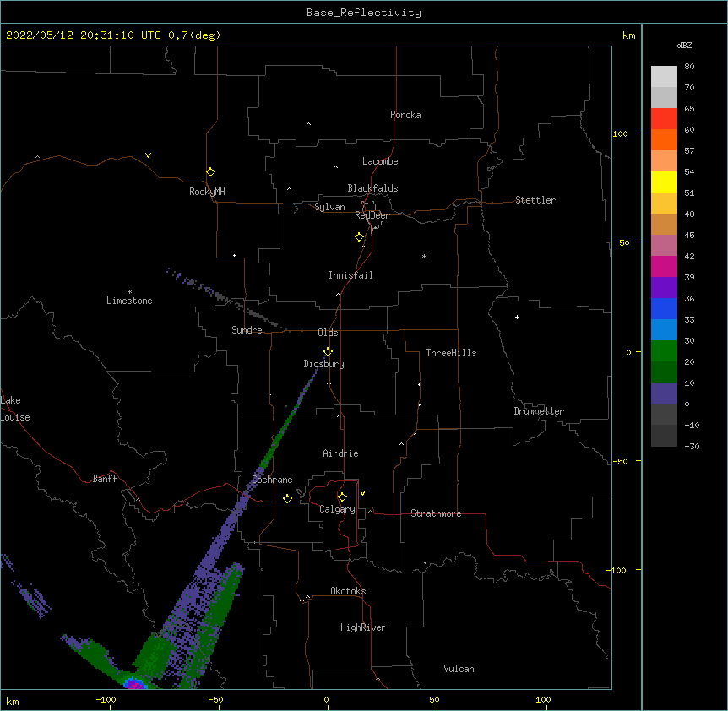
Task: Click the Okotoks label
Action: click(x=348, y=591)
